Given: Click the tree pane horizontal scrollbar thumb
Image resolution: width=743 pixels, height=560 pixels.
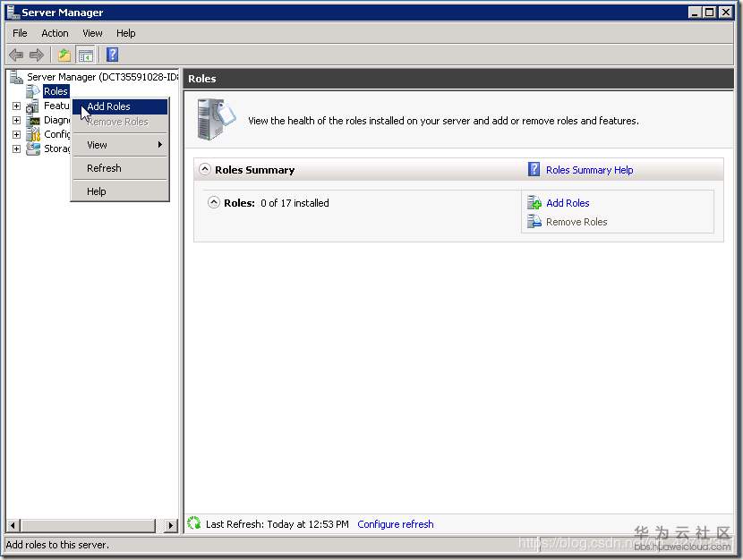Looking at the screenshot, I should (x=88, y=525).
